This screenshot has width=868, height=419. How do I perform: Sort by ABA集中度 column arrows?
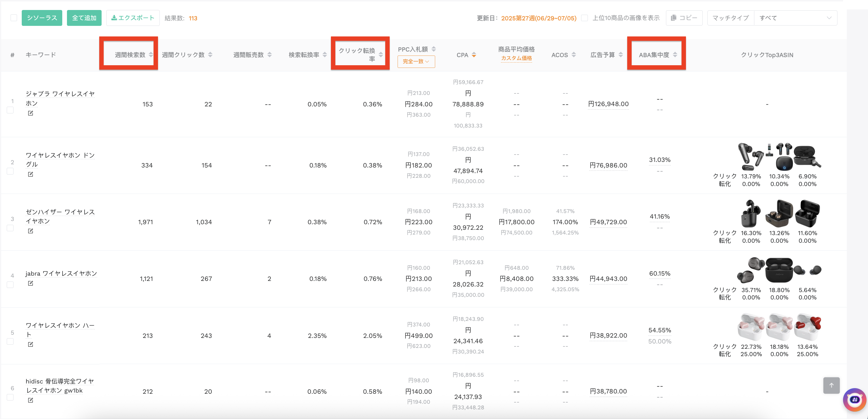[x=675, y=55]
